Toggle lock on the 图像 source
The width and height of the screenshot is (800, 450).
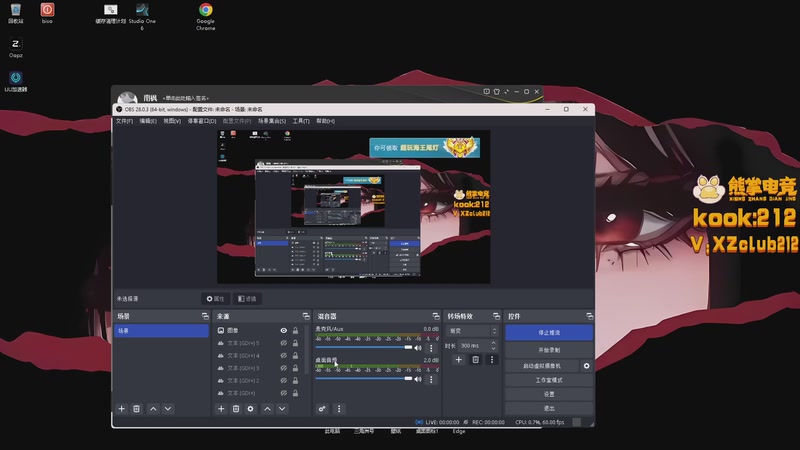[x=295, y=331]
